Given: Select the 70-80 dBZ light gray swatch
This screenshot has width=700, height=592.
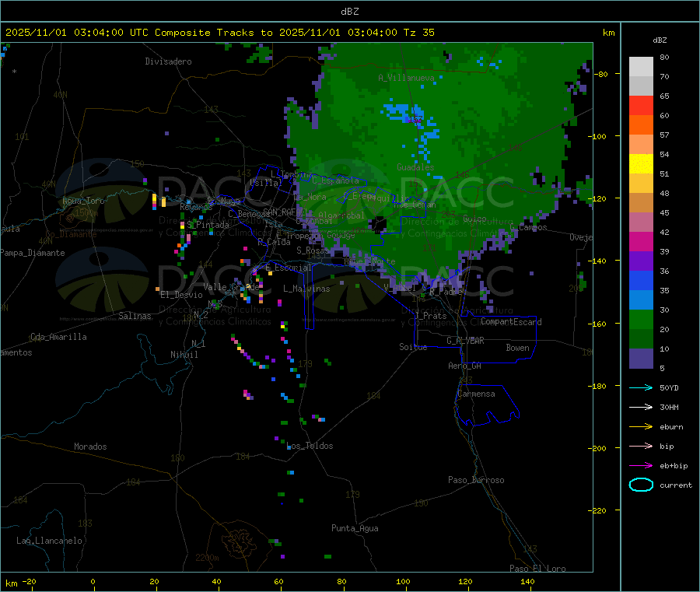Looking at the screenshot, I should tap(641, 67).
